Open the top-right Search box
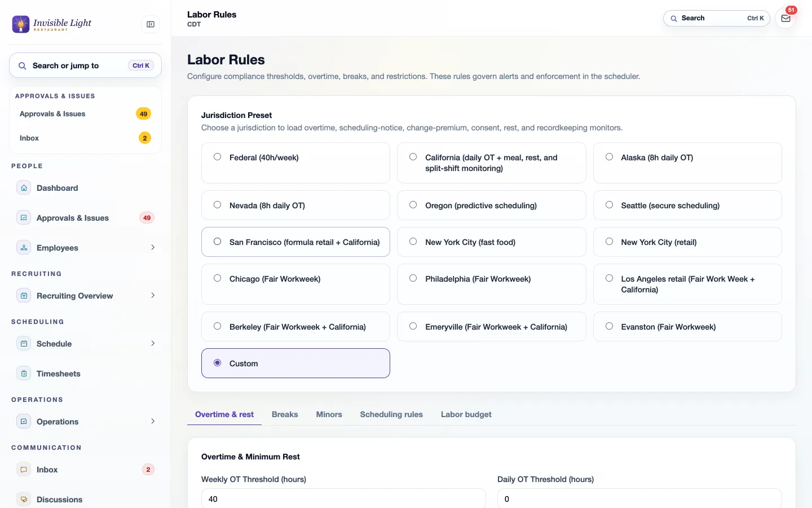This screenshot has width=812, height=508. 717,18
